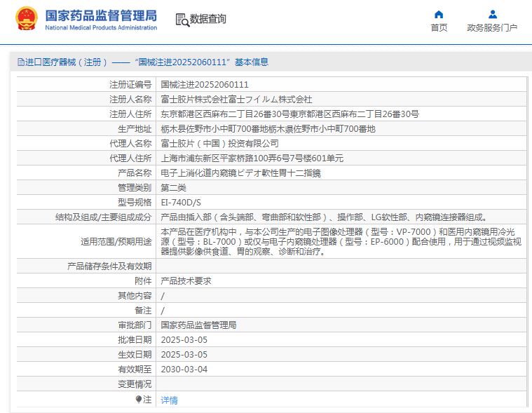Click the 首页 house icon
The height and width of the screenshot is (413, 532).
click(439, 14)
